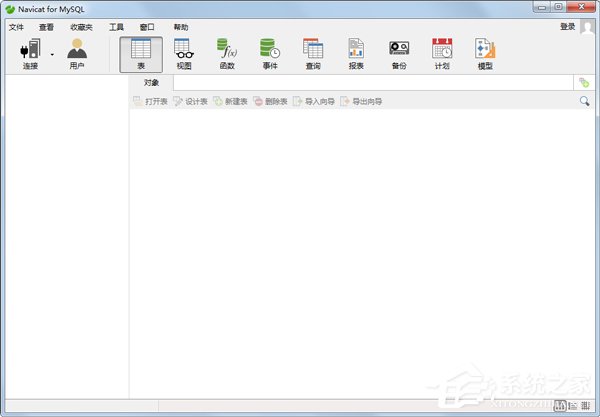Open the Report (报表) section
Image resolution: width=600 pixels, height=417 pixels.
(x=356, y=54)
